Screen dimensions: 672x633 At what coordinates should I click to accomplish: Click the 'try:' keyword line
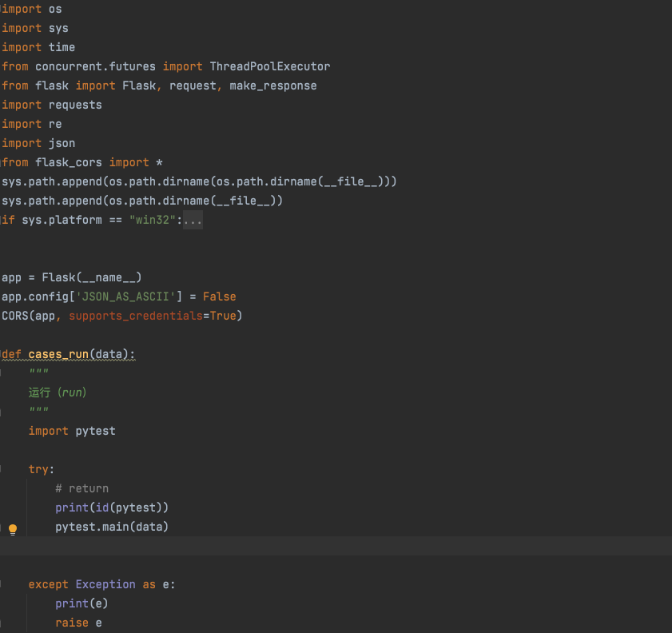tap(41, 469)
